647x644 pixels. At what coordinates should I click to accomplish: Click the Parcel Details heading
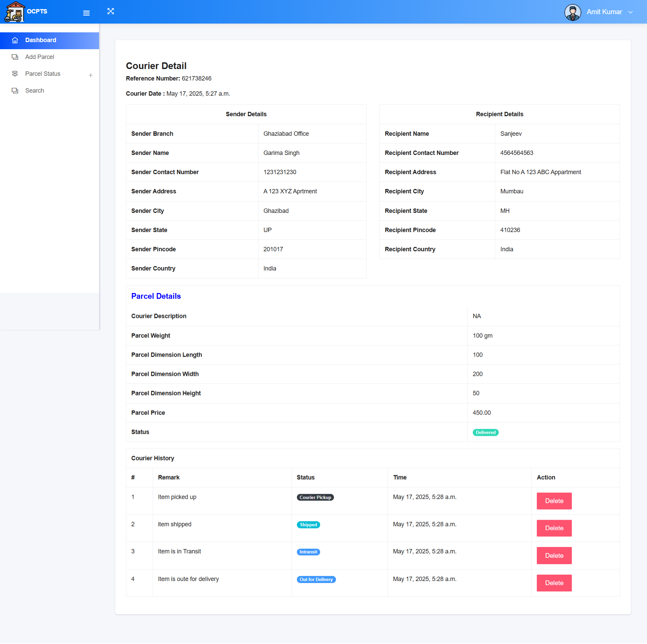tap(156, 296)
